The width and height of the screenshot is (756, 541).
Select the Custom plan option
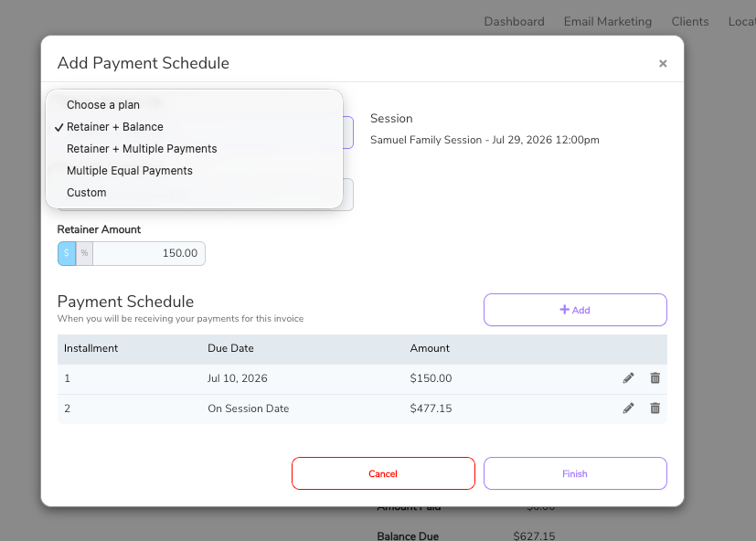pyautogui.click(x=194, y=193)
